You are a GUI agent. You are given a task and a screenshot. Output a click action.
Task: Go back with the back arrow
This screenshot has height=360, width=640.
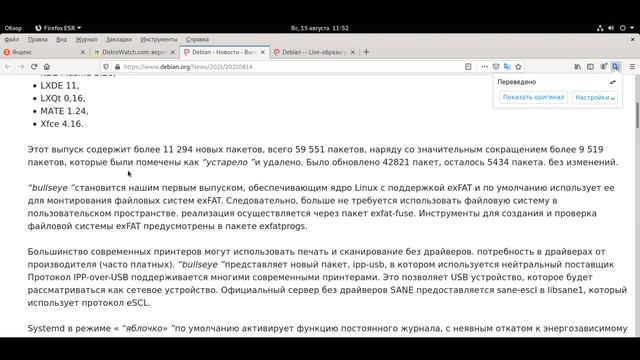pos(8,67)
